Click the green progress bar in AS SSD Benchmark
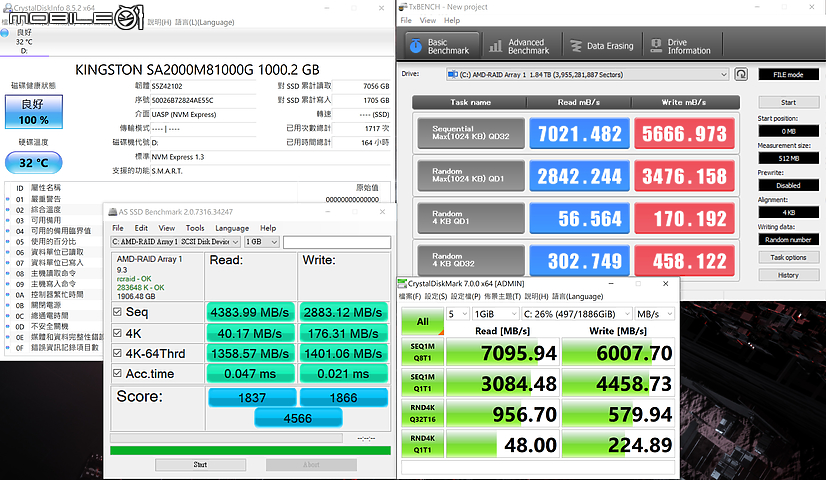The height and width of the screenshot is (480, 826). (250, 450)
